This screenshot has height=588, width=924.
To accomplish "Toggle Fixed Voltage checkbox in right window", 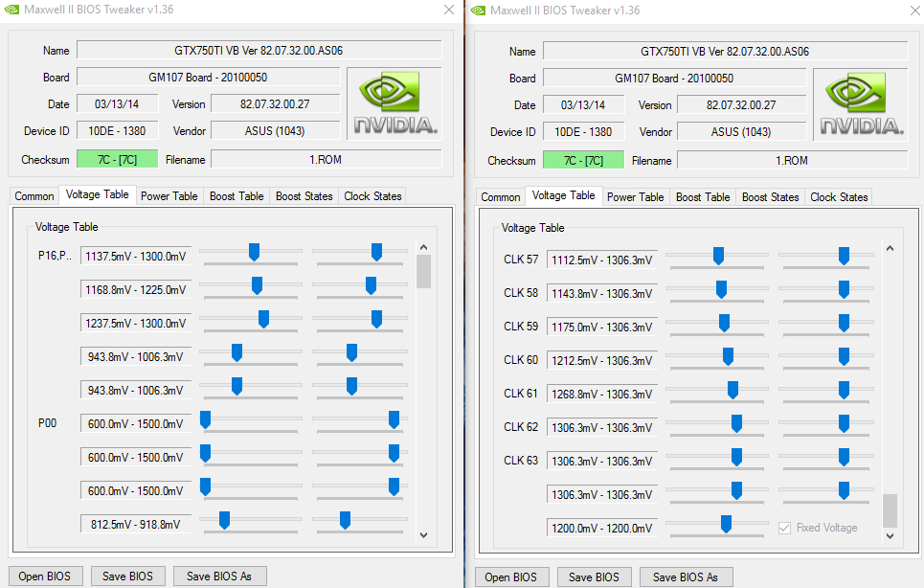I will click(784, 528).
